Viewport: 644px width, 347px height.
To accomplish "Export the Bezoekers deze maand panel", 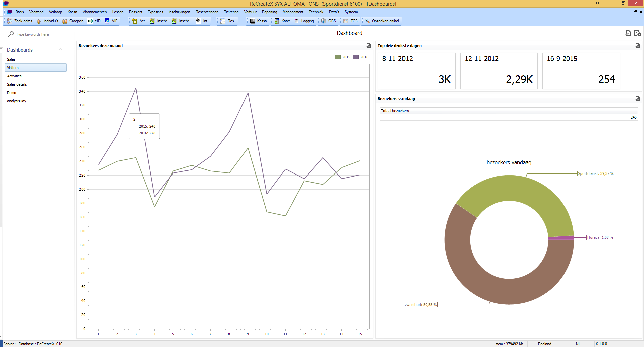I will (368, 45).
